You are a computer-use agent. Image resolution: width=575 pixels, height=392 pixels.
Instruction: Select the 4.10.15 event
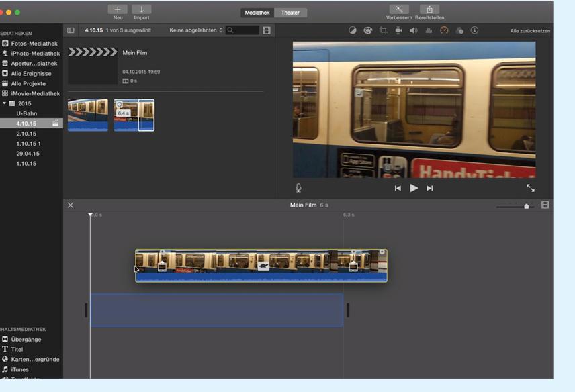click(x=31, y=124)
